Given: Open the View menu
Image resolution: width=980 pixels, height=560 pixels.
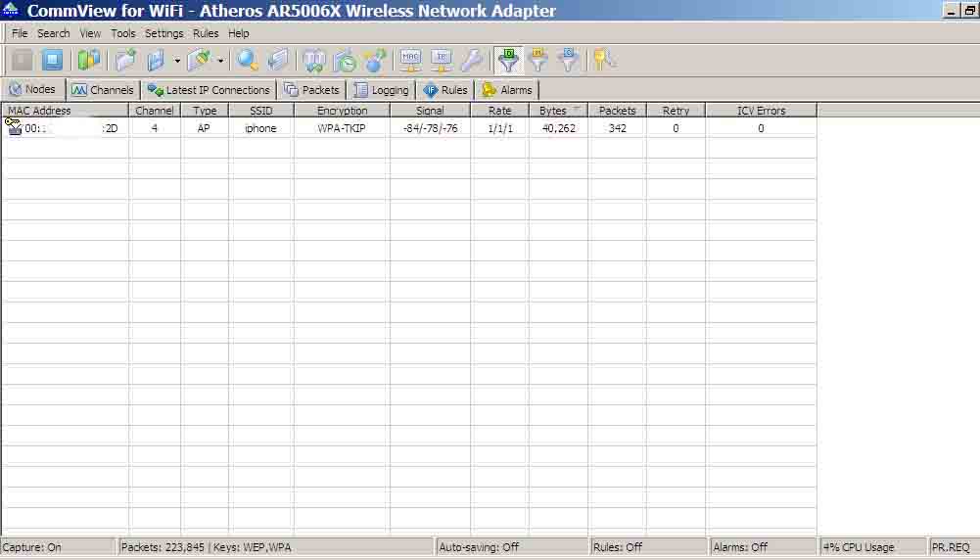Looking at the screenshot, I should [x=90, y=33].
